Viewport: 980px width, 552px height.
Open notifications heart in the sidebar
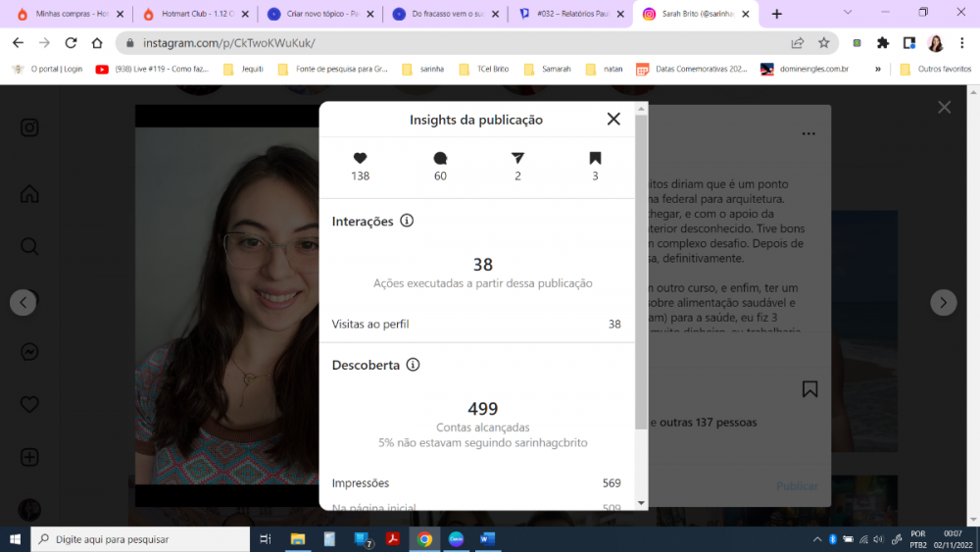pos(29,404)
